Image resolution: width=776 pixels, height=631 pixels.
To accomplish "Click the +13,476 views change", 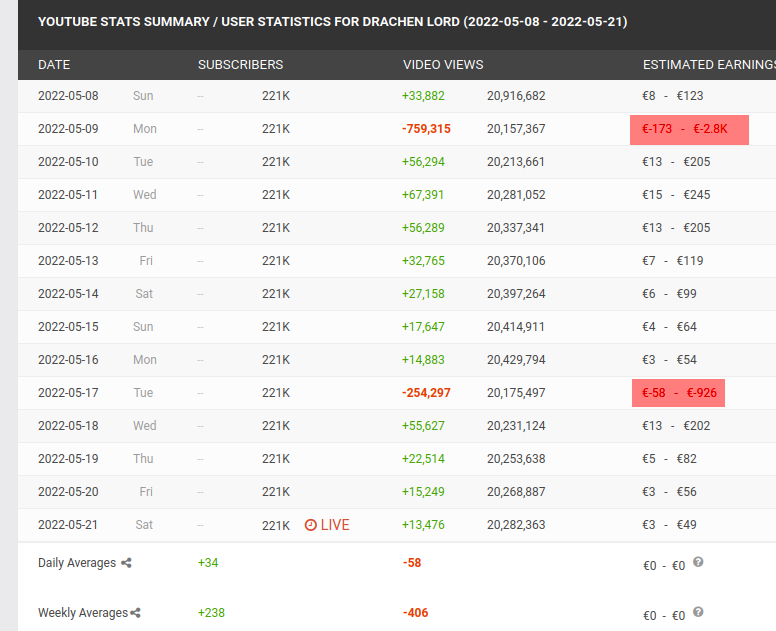I will pos(423,525).
